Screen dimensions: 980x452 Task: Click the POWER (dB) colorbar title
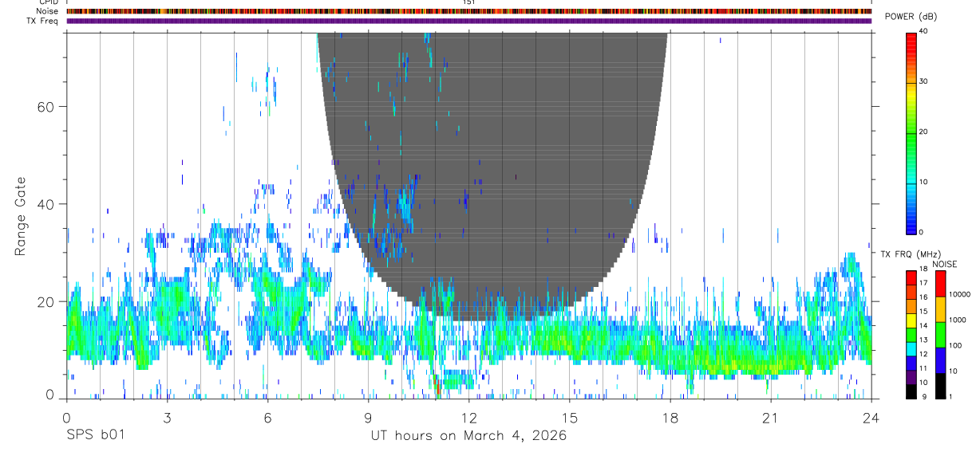pyautogui.click(x=911, y=17)
